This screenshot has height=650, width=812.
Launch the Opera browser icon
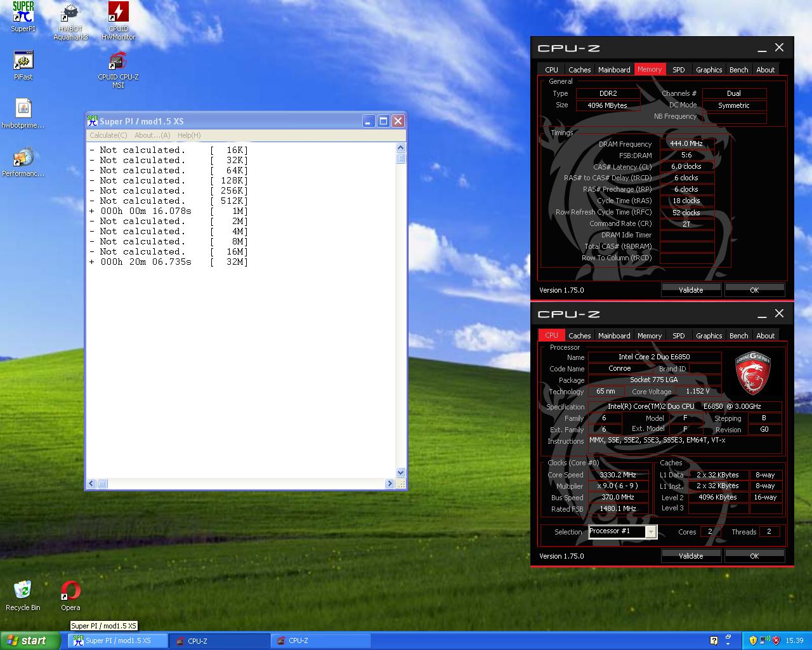pos(70,595)
